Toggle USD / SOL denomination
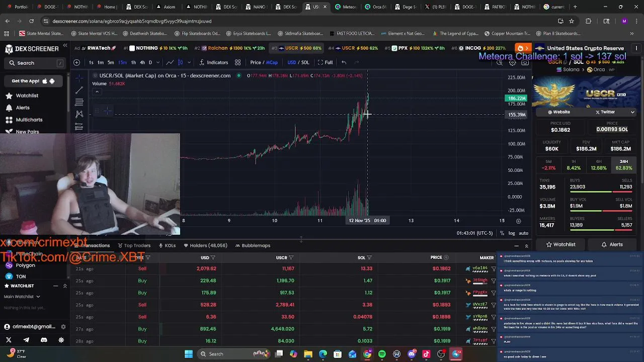 298,62
